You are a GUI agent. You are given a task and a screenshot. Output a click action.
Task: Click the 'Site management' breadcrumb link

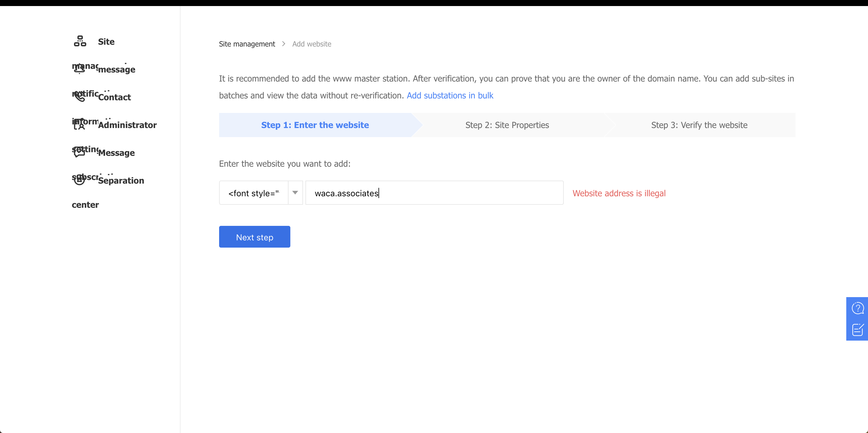(x=247, y=44)
